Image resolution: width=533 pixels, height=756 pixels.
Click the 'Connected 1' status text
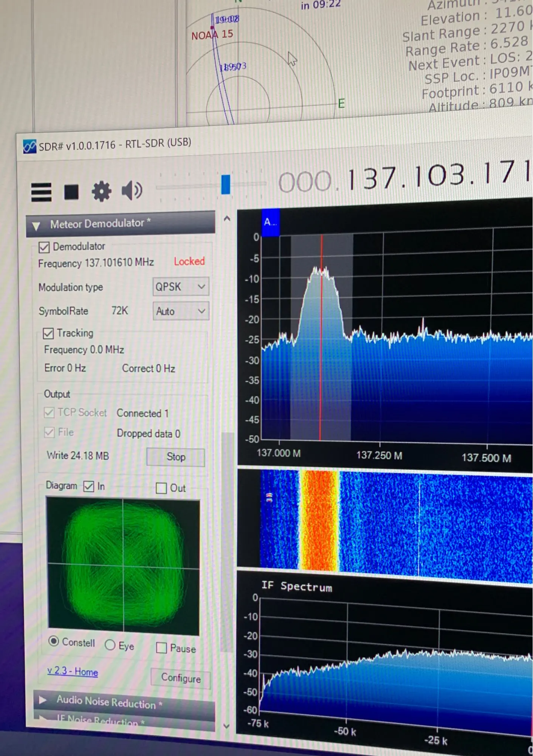(143, 413)
